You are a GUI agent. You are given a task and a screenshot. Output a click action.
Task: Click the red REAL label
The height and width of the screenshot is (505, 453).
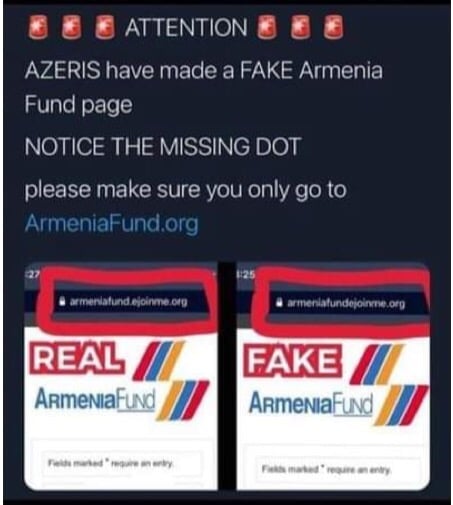pyautogui.click(x=77, y=358)
